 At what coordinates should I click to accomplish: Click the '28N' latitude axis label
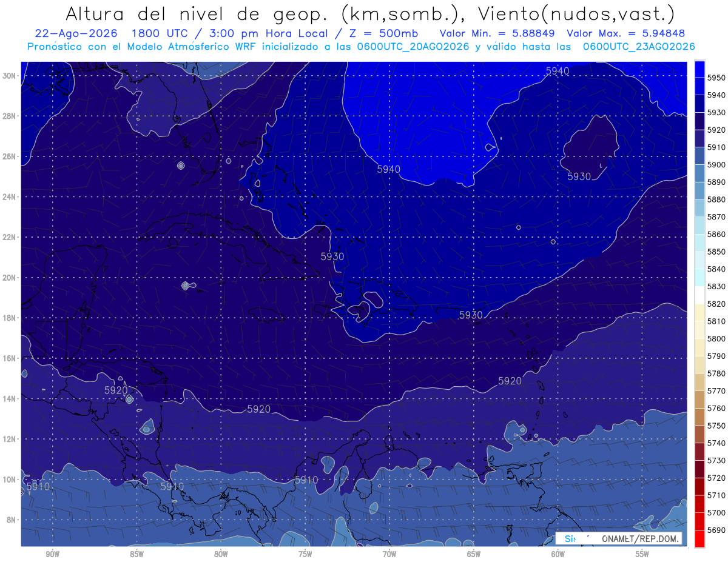10,116
